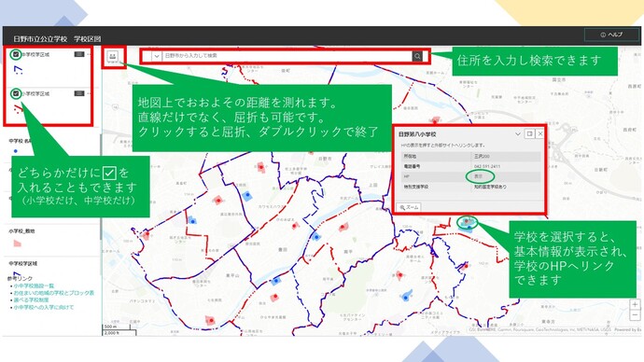Open the 選べる学校制度 link
Screen dimensions: 644x362
31,300
